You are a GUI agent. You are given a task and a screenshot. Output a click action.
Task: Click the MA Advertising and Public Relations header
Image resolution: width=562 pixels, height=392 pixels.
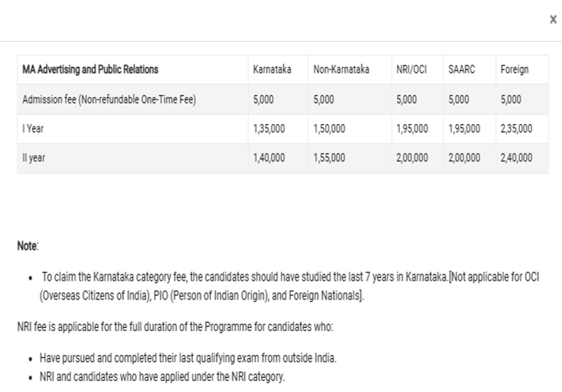[90, 70]
